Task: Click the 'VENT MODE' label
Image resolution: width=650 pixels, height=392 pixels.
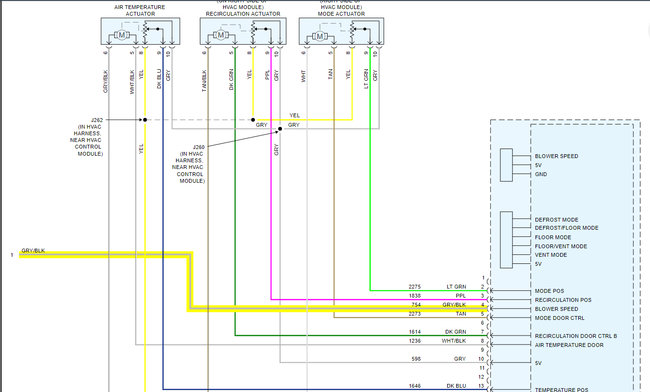Action: 551,255
